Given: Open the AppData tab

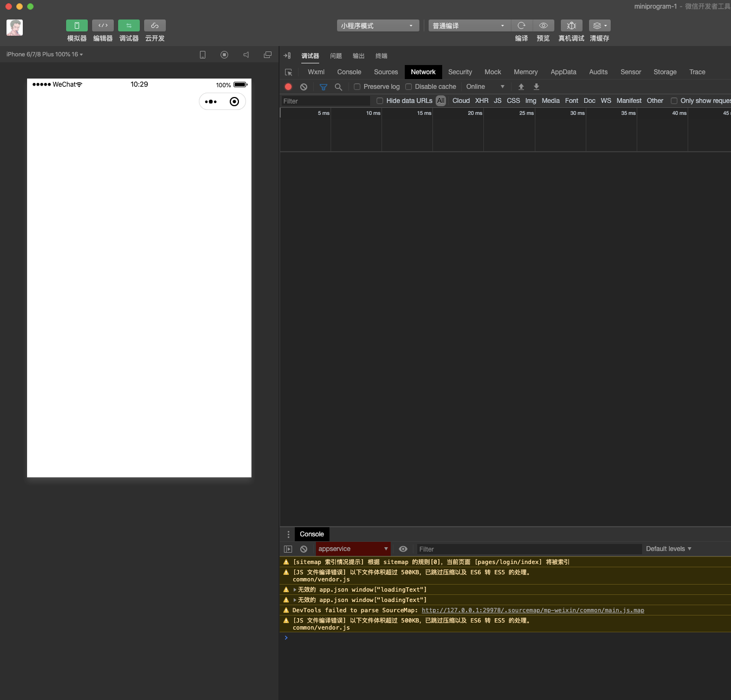Looking at the screenshot, I should pos(564,72).
